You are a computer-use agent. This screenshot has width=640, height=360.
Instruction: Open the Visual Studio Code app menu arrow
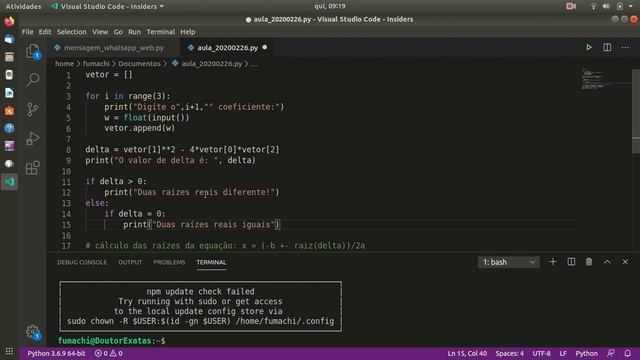click(x=162, y=7)
